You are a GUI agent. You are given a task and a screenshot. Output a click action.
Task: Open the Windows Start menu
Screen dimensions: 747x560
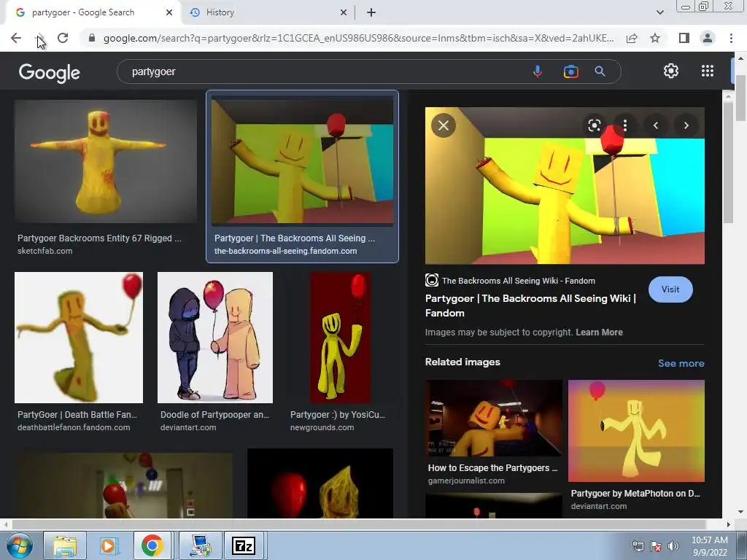(x=19, y=545)
